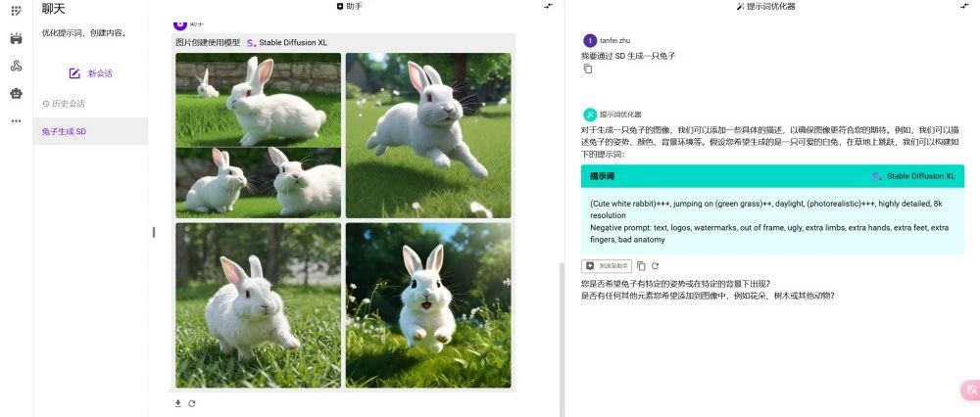Click the 助手 panel title

(350, 6)
